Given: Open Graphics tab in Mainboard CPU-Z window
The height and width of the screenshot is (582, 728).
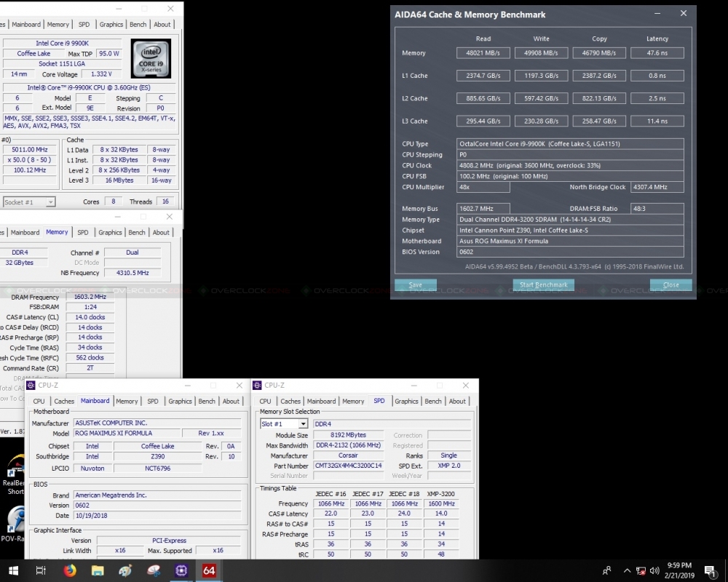Looking at the screenshot, I should (180, 401).
